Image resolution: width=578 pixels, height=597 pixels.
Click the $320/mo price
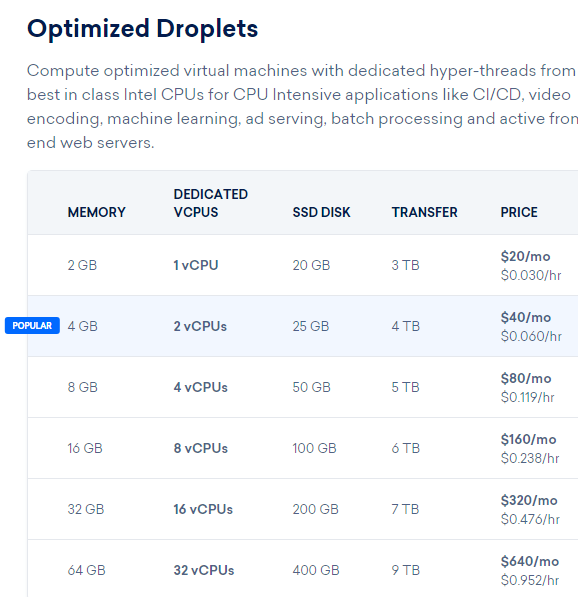529,500
